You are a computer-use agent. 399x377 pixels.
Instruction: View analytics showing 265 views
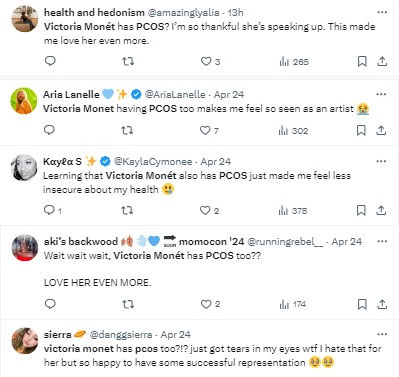[x=294, y=62]
